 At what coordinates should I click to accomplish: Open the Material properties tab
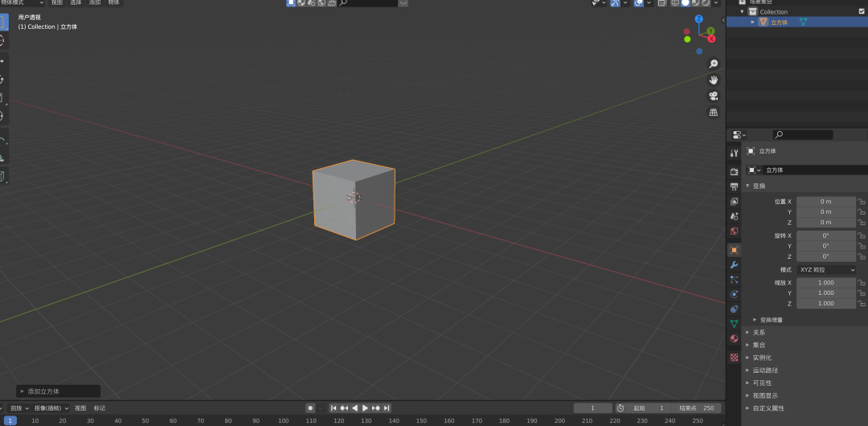pyautogui.click(x=734, y=338)
